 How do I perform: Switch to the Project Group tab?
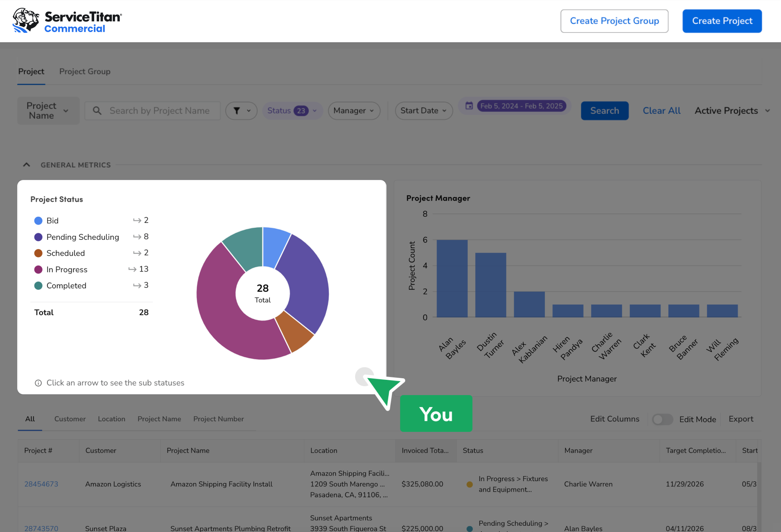coord(84,72)
